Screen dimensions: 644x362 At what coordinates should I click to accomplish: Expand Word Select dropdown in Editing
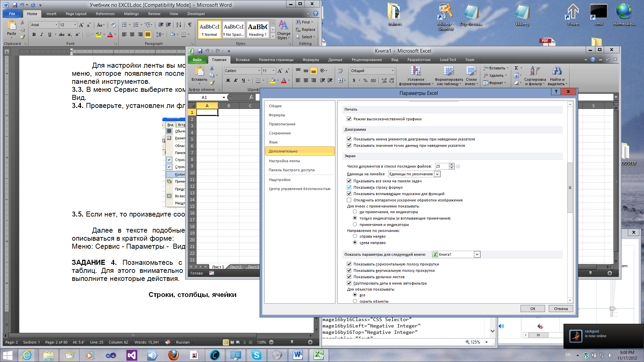pyautogui.click(x=314, y=37)
